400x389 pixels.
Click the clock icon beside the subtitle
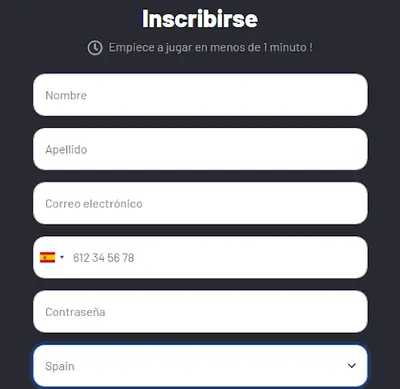pos(95,48)
